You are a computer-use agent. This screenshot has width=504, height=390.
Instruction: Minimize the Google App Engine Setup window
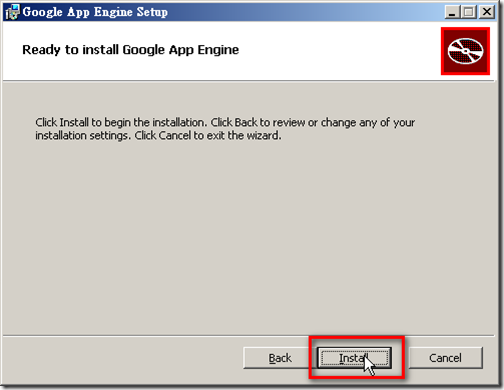tap(452, 12)
